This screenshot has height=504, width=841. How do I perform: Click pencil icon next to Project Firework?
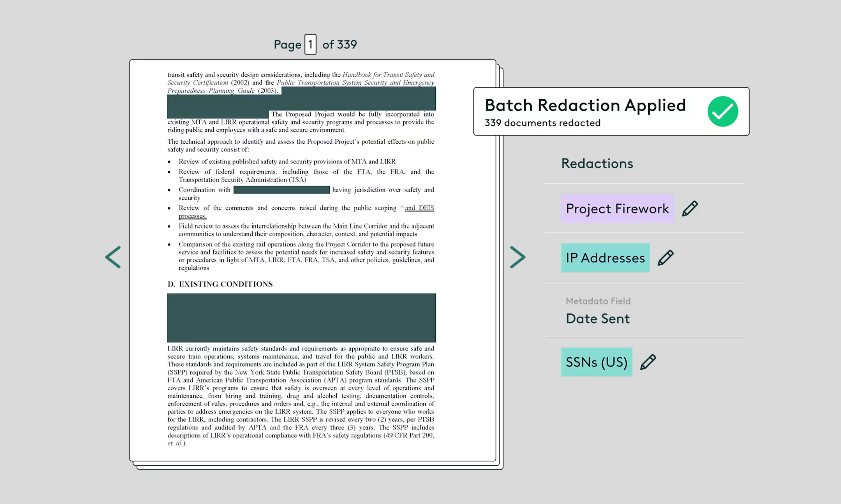[x=690, y=209]
